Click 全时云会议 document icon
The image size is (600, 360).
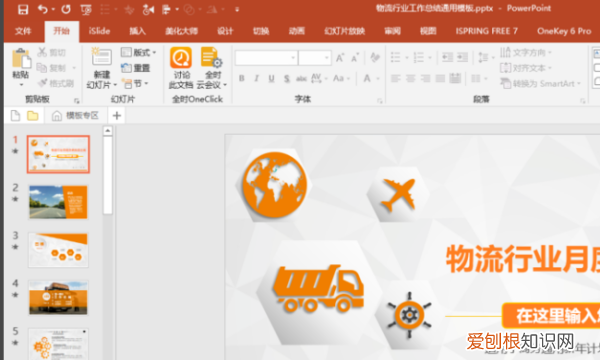(212, 57)
